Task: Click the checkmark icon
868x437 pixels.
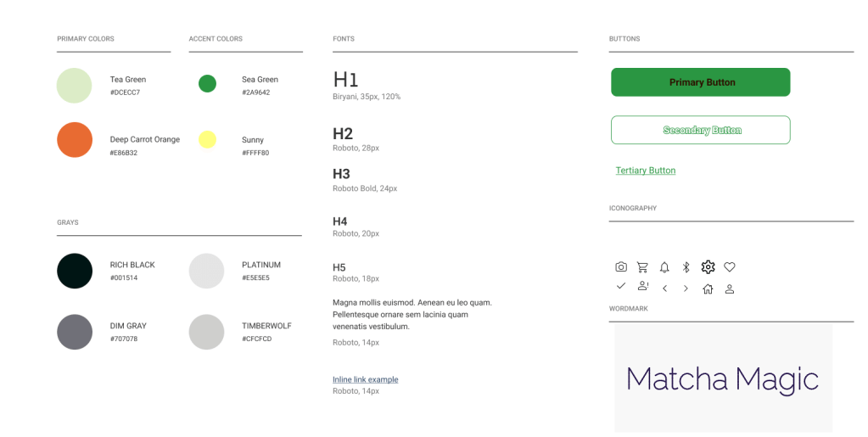Action: (621, 287)
